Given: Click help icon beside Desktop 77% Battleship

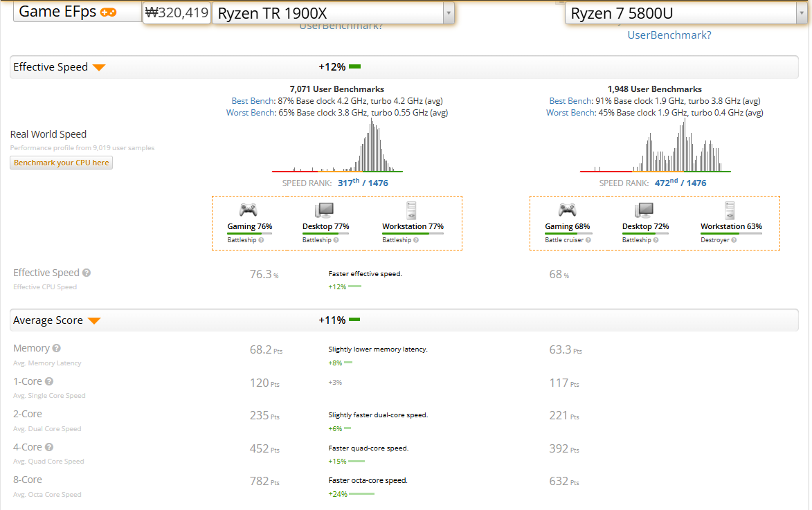Looking at the screenshot, I should click(x=336, y=240).
